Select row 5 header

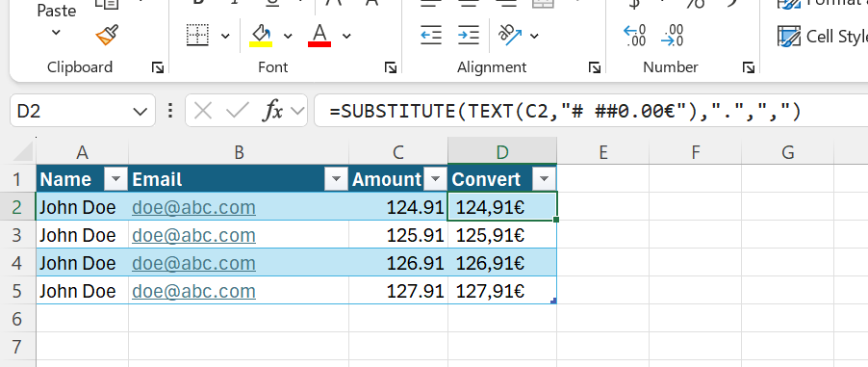(x=17, y=291)
